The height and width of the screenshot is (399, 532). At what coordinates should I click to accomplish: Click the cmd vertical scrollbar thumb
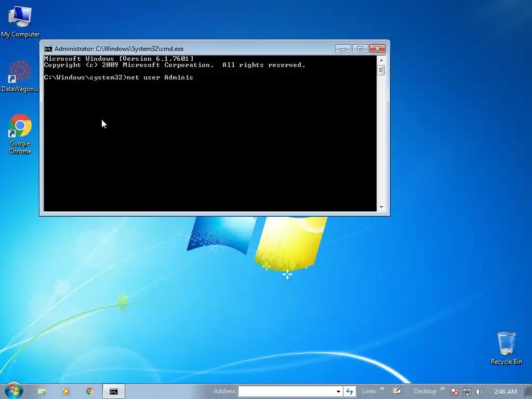tap(381, 70)
